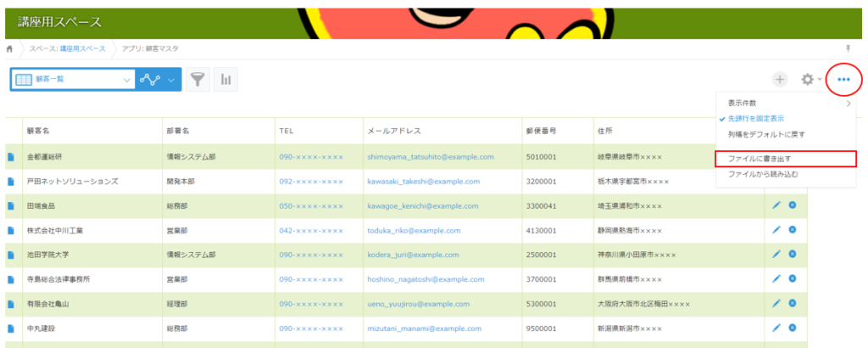Click the pin icon at top right

tap(849, 49)
